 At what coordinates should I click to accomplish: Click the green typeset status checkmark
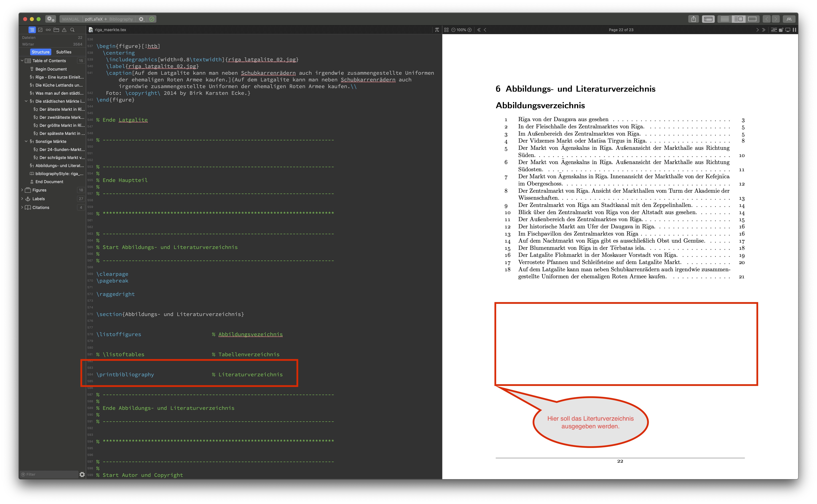point(152,19)
